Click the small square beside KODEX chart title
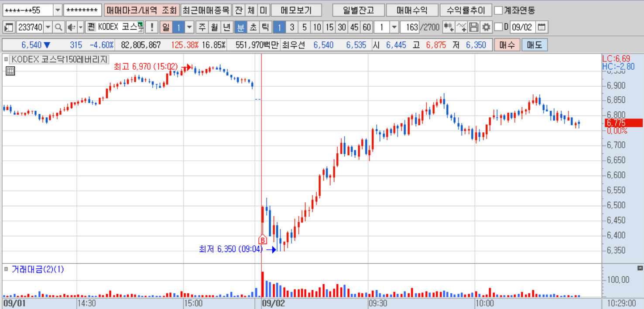Screen dimensions: 644x309 click(x=6, y=59)
